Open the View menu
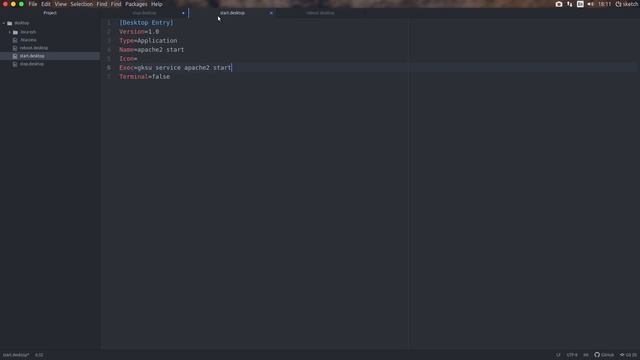 coord(60,4)
